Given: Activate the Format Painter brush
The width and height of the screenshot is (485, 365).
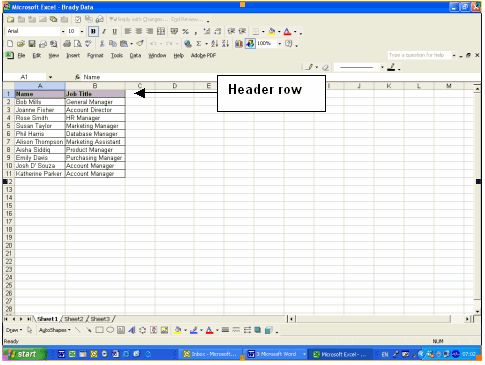Looking at the screenshot, I should point(140,44).
